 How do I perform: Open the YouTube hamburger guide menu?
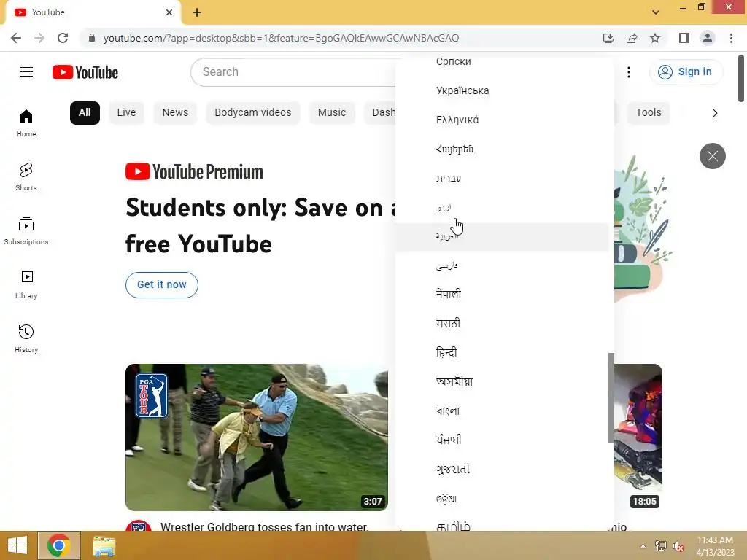26,72
